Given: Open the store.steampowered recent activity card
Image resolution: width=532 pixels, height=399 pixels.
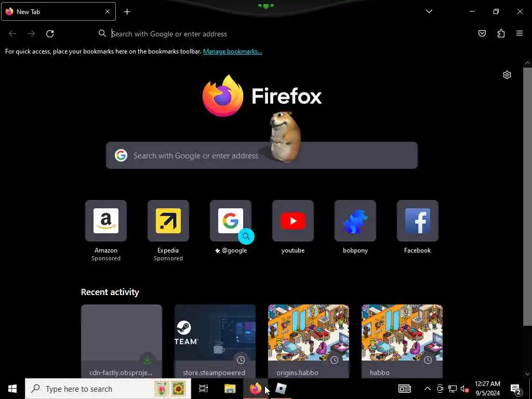Looking at the screenshot, I should [215, 341].
